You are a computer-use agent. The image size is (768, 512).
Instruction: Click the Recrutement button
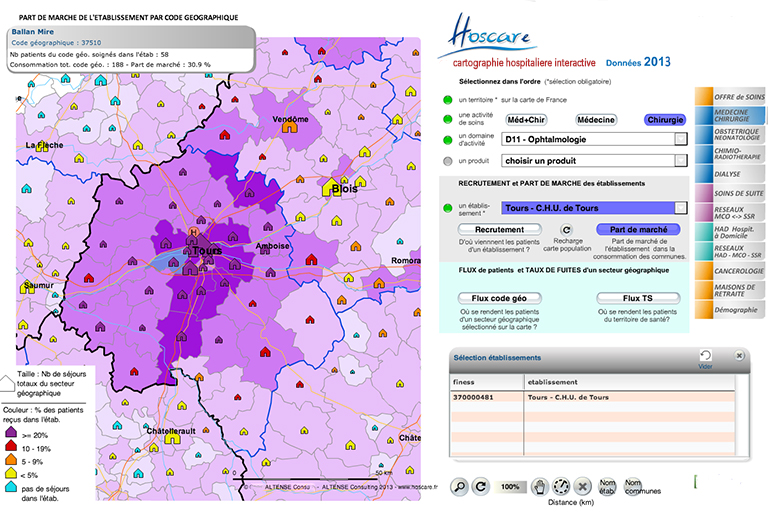coord(499,229)
